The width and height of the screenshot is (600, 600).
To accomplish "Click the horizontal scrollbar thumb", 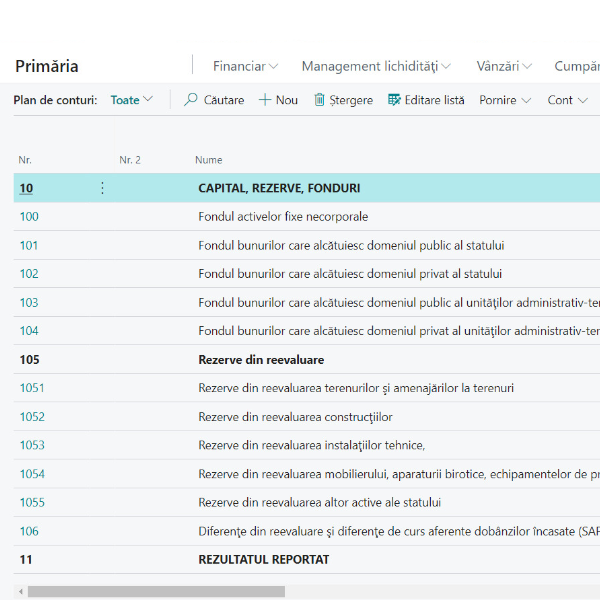I will [x=156, y=592].
